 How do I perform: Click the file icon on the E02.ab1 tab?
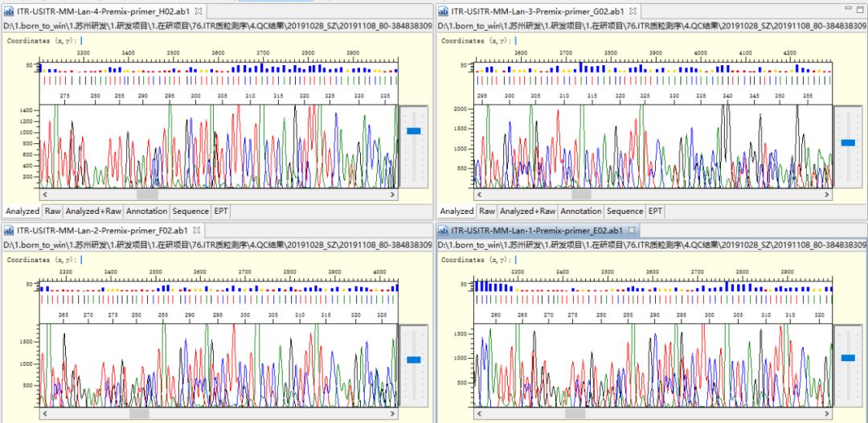[443, 231]
